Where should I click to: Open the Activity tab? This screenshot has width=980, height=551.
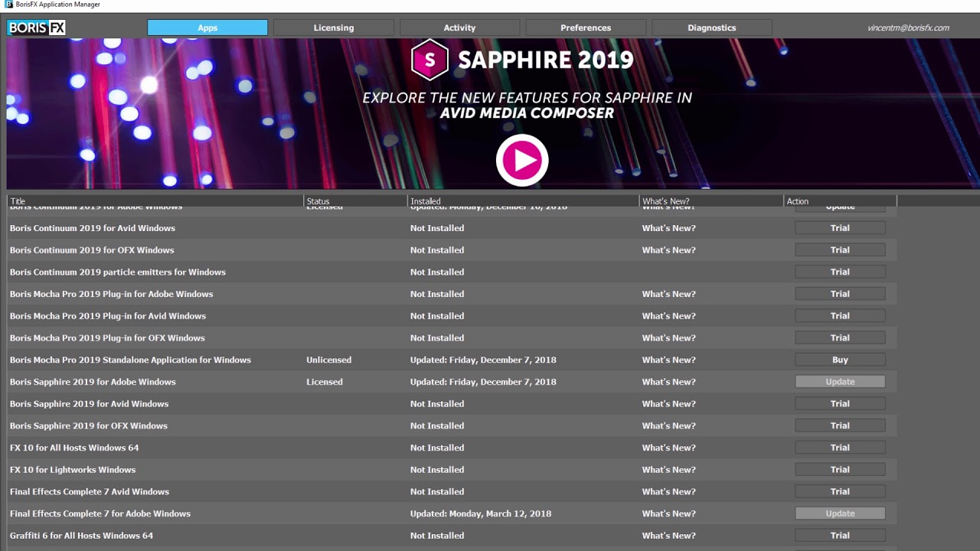[x=459, y=28]
